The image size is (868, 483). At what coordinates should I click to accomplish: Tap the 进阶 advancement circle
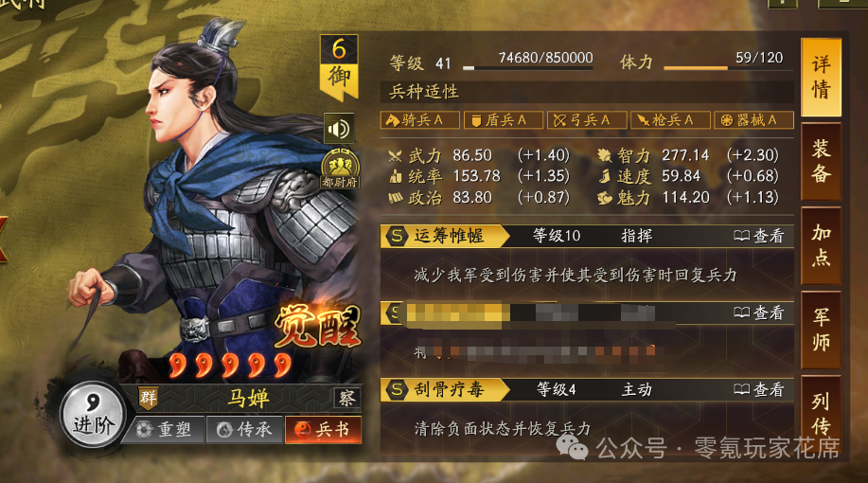[x=93, y=415]
